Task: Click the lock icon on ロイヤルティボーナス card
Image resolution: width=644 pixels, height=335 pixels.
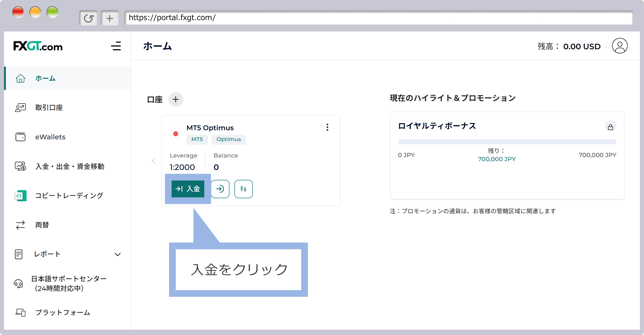Action: coord(611,126)
